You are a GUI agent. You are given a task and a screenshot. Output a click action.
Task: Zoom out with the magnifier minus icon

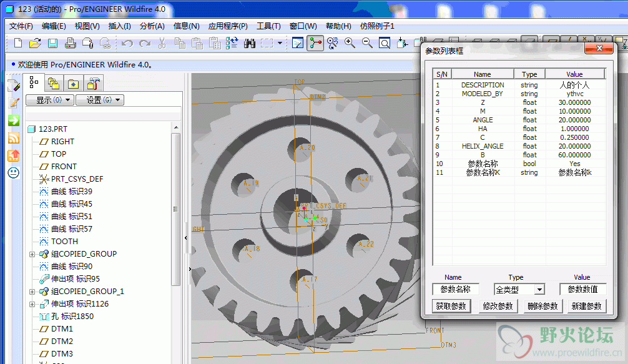click(367, 43)
